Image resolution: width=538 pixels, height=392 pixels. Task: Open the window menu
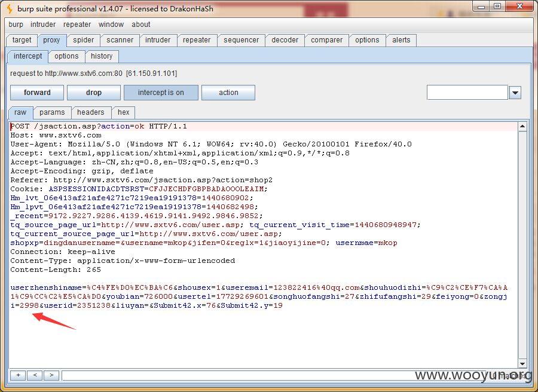(111, 24)
